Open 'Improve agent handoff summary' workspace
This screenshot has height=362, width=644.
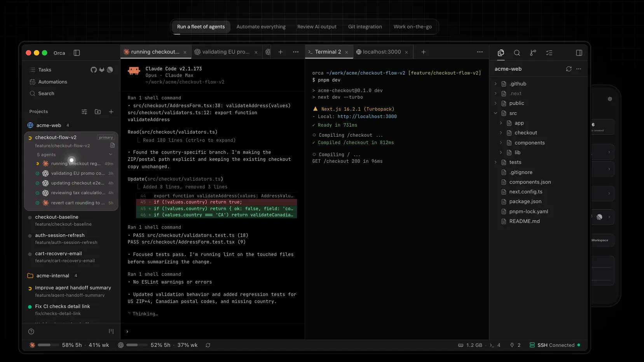(x=71, y=291)
